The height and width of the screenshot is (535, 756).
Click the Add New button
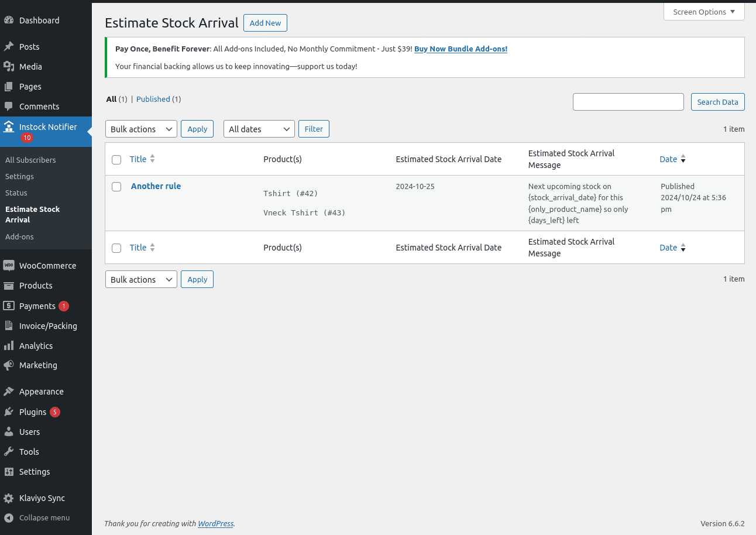click(265, 23)
